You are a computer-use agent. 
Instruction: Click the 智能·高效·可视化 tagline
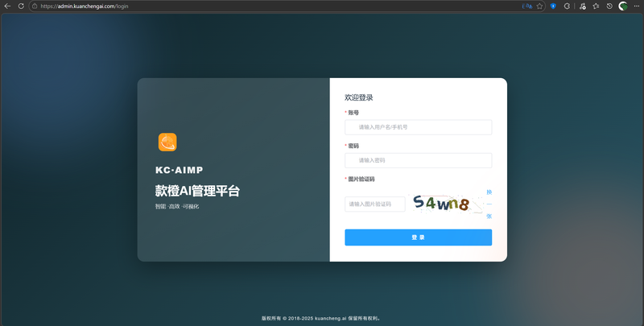177,207
